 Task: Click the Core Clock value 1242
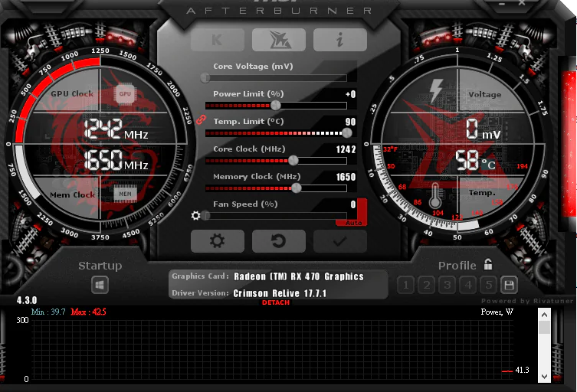(x=346, y=149)
